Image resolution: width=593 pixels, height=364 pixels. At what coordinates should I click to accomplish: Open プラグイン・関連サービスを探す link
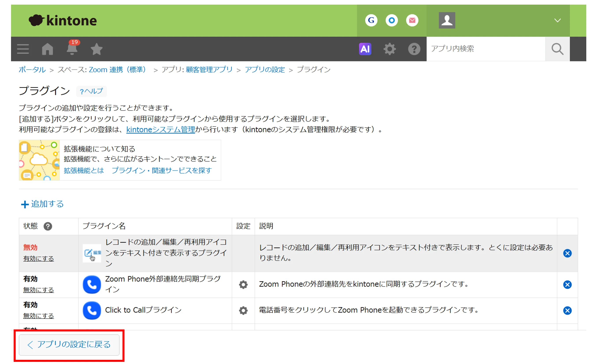[161, 171]
